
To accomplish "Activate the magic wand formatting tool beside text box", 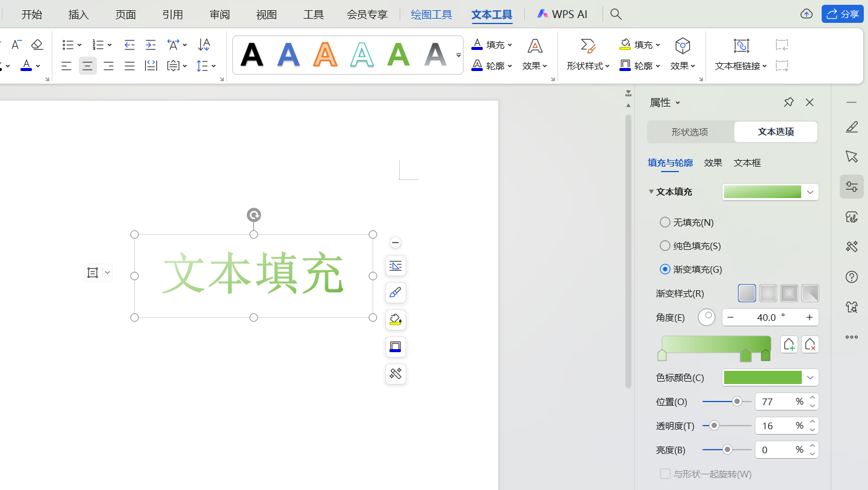I will click(x=395, y=374).
